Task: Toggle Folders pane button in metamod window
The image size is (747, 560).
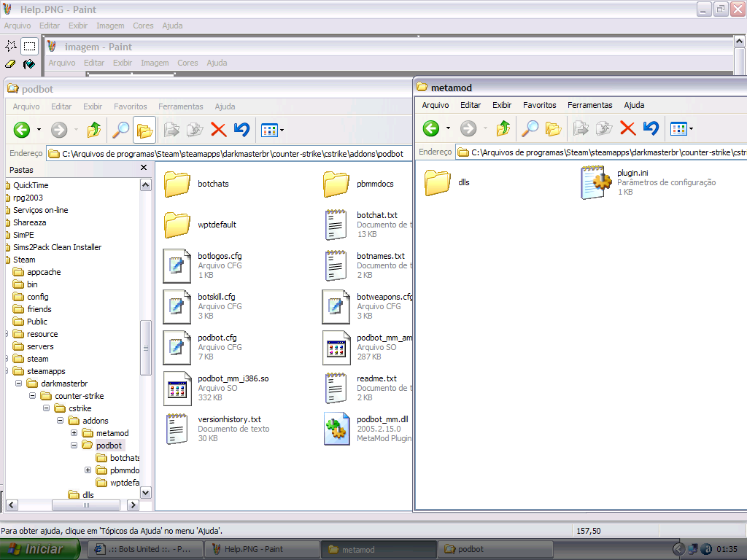Action: (553, 128)
